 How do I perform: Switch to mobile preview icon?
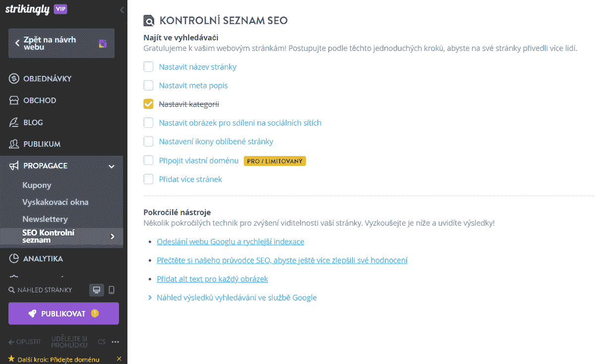[112, 290]
